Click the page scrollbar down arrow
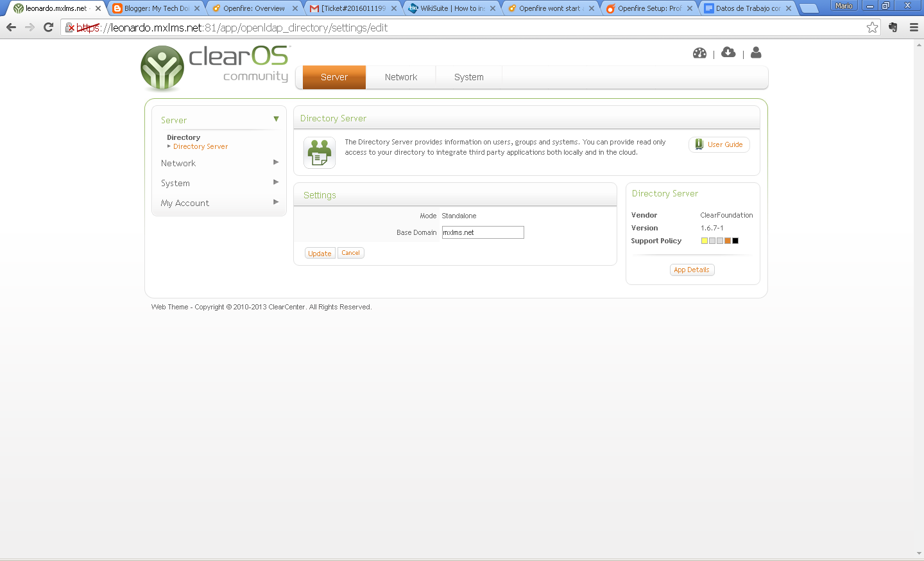Viewport: 924px width, 561px height. [919, 553]
